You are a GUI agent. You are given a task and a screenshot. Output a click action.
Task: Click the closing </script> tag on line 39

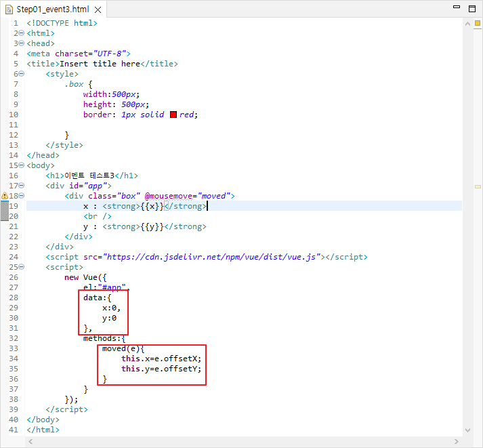pos(66,409)
